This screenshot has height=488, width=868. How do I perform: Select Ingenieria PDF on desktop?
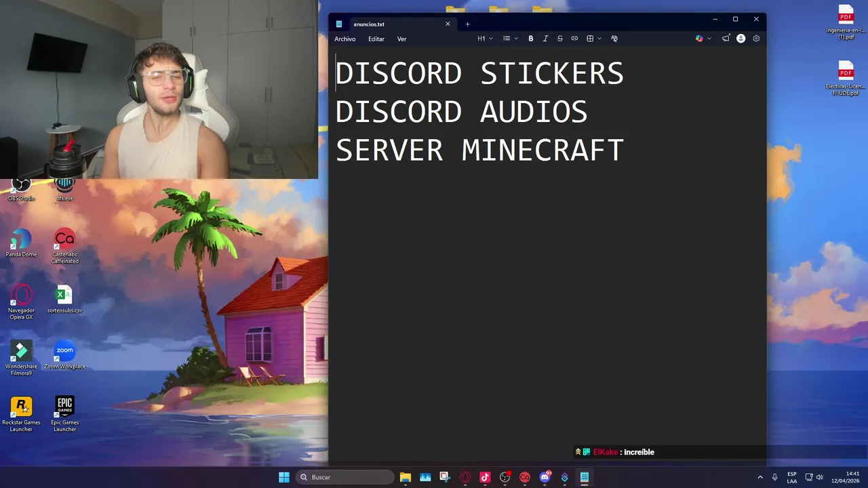coord(846,22)
